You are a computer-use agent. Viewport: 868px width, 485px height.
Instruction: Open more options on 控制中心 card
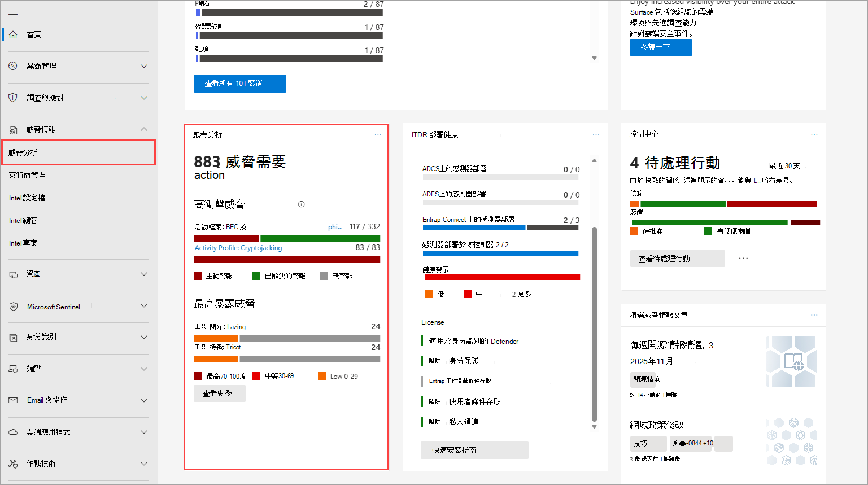pos(814,134)
